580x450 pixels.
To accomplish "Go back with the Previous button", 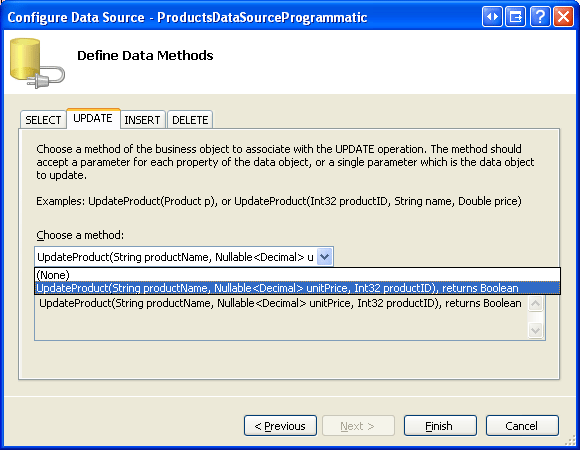I will point(280,426).
